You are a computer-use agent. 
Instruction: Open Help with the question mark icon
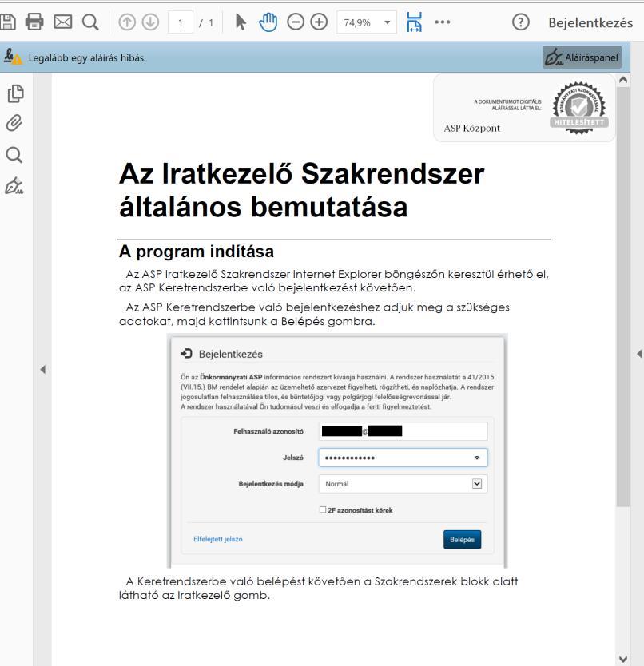(x=521, y=22)
